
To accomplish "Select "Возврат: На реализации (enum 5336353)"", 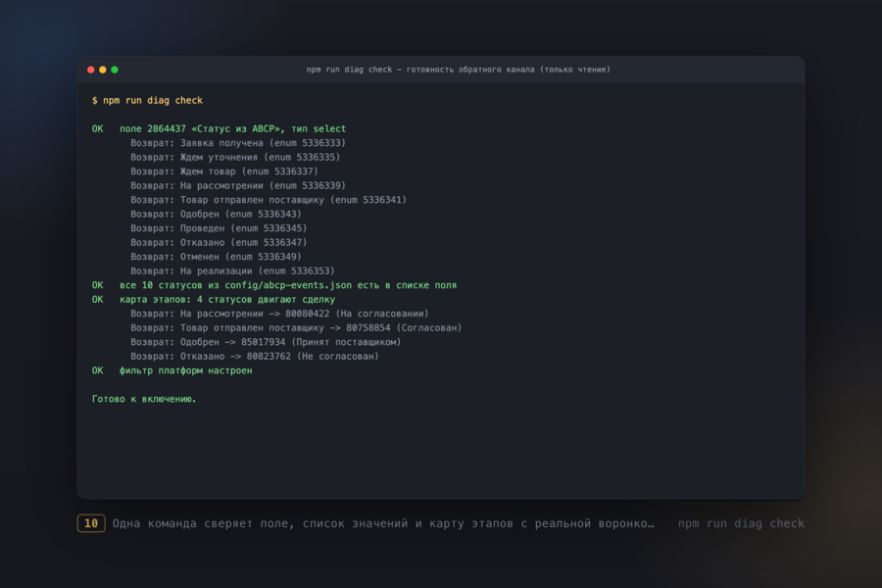I will pyautogui.click(x=232, y=270).
